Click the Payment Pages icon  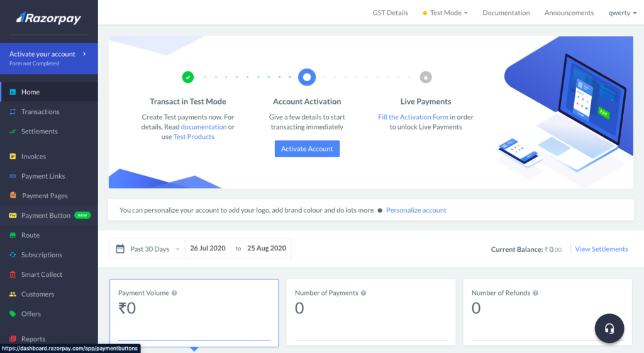(x=13, y=195)
